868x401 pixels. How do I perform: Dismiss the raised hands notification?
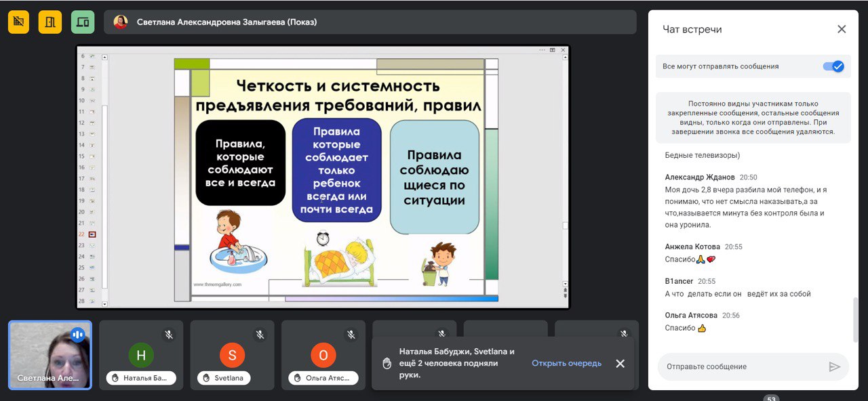620,364
